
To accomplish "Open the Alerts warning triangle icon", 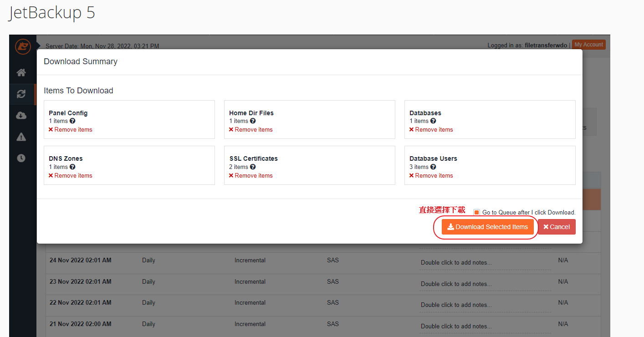I will click(21, 137).
